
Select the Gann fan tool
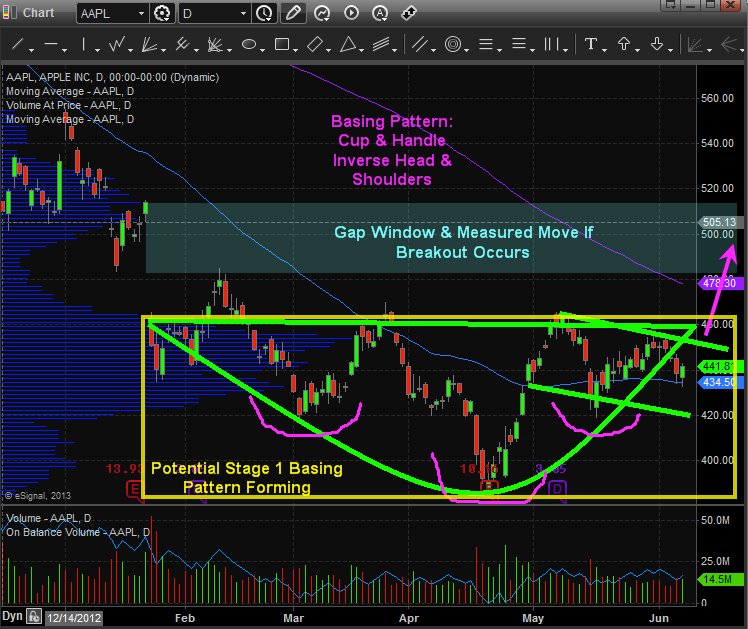(149, 44)
